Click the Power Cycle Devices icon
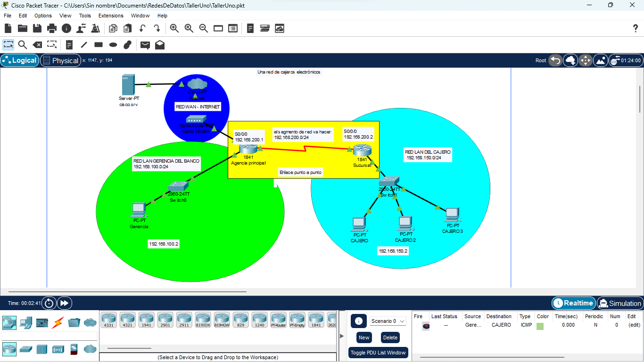Screen dimensions: 644x362 point(49,303)
